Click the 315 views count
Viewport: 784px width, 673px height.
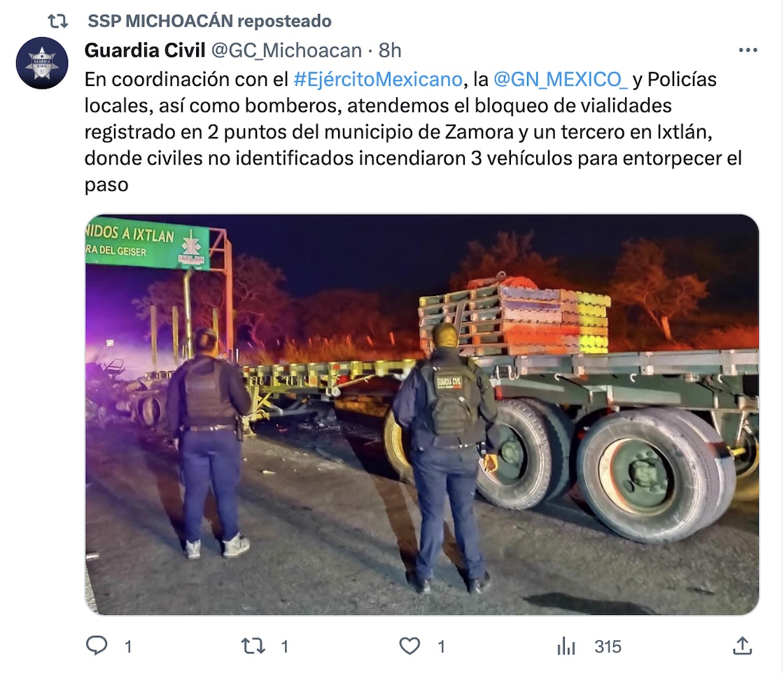point(608,646)
